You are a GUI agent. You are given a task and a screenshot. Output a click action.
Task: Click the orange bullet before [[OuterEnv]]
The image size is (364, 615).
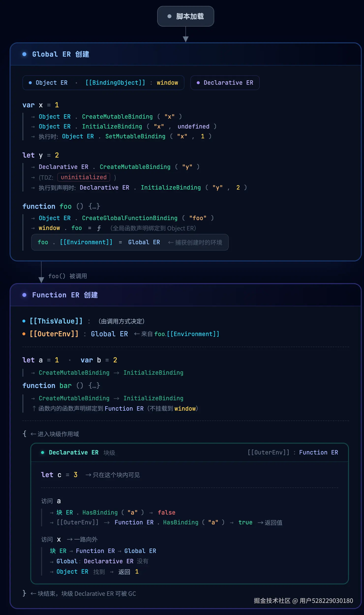coord(24,334)
